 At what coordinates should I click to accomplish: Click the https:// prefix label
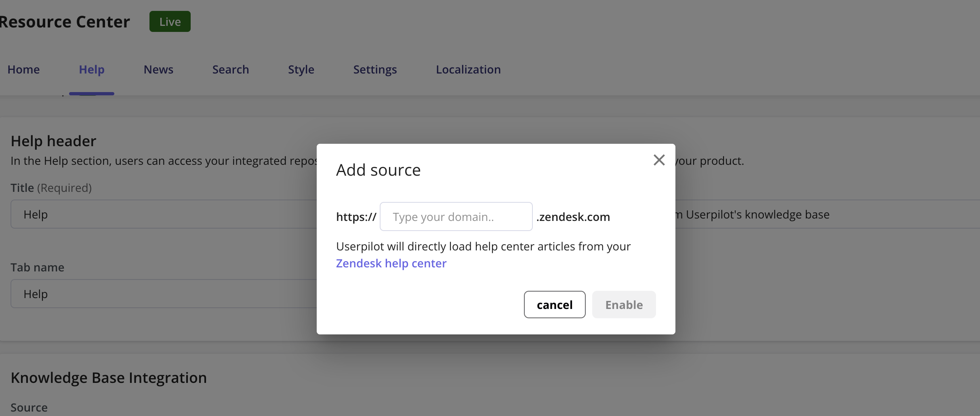click(356, 217)
